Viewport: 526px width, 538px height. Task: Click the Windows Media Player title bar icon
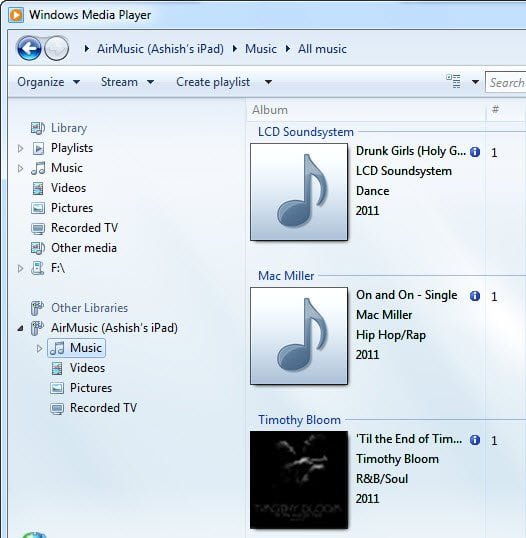(x=16, y=15)
